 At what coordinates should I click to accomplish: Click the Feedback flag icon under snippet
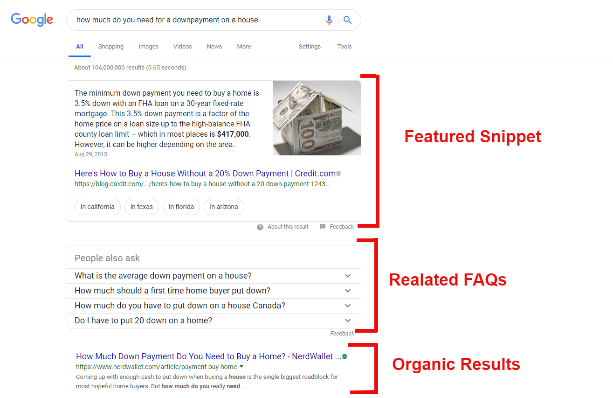322,226
